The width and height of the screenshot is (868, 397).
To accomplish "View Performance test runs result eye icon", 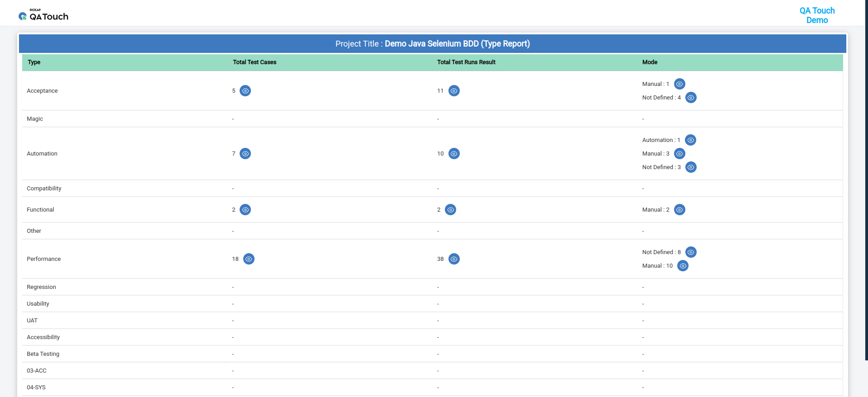I will click(454, 259).
